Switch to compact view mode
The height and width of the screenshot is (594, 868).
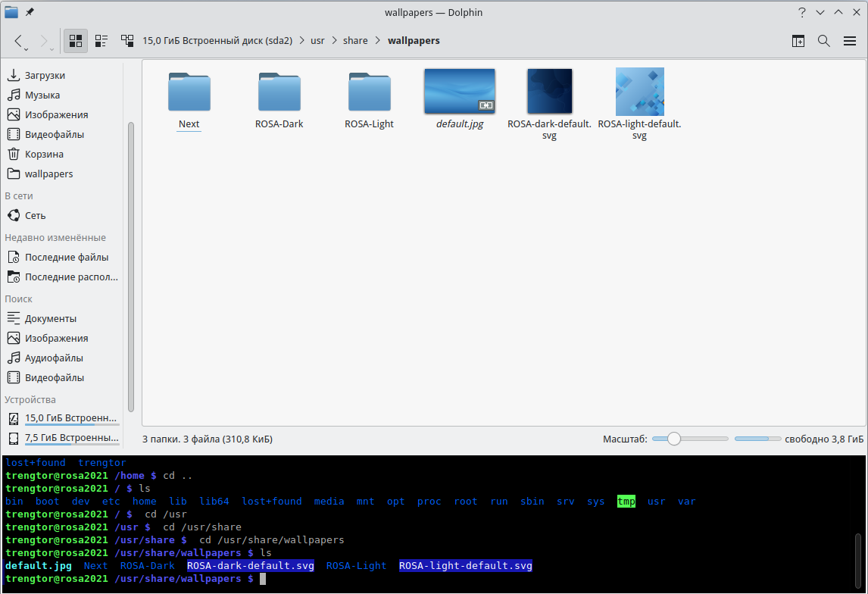tap(101, 40)
